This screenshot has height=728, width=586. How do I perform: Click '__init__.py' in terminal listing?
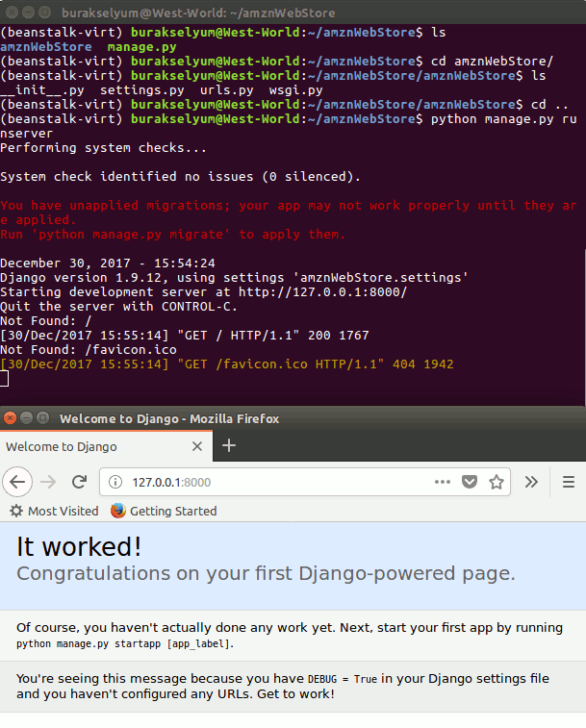coord(42,90)
